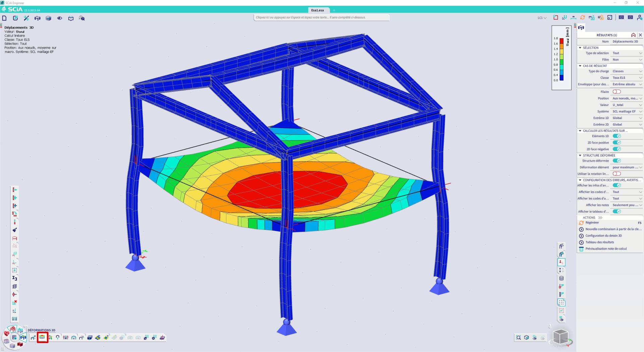The height and width of the screenshot is (352, 644).
Task: Click Tableau des résultats action
Action: [599, 242]
